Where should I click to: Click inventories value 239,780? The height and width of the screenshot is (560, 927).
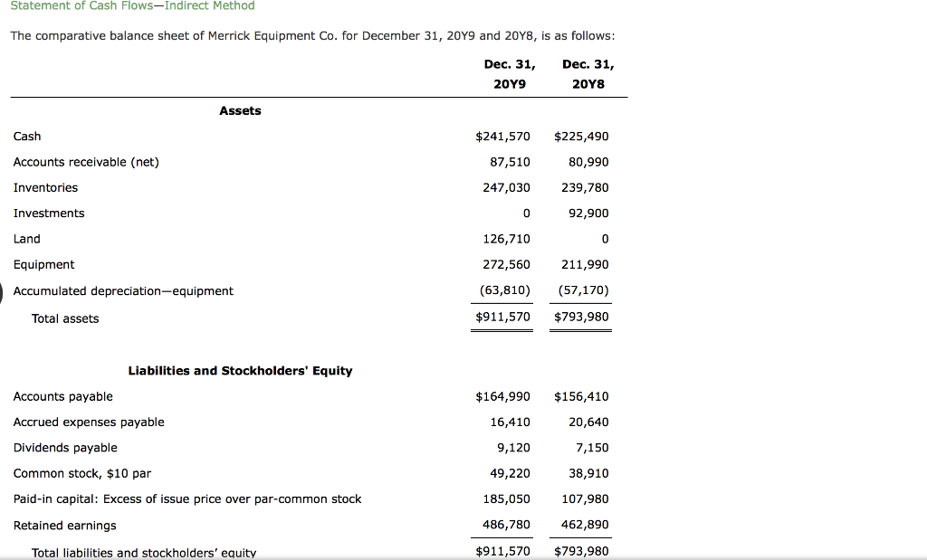tap(585, 188)
